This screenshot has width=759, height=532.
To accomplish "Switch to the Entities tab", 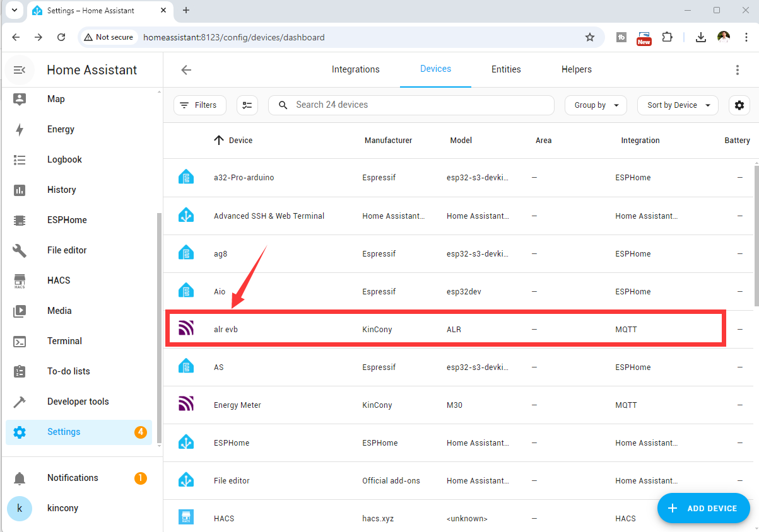I will click(506, 69).
